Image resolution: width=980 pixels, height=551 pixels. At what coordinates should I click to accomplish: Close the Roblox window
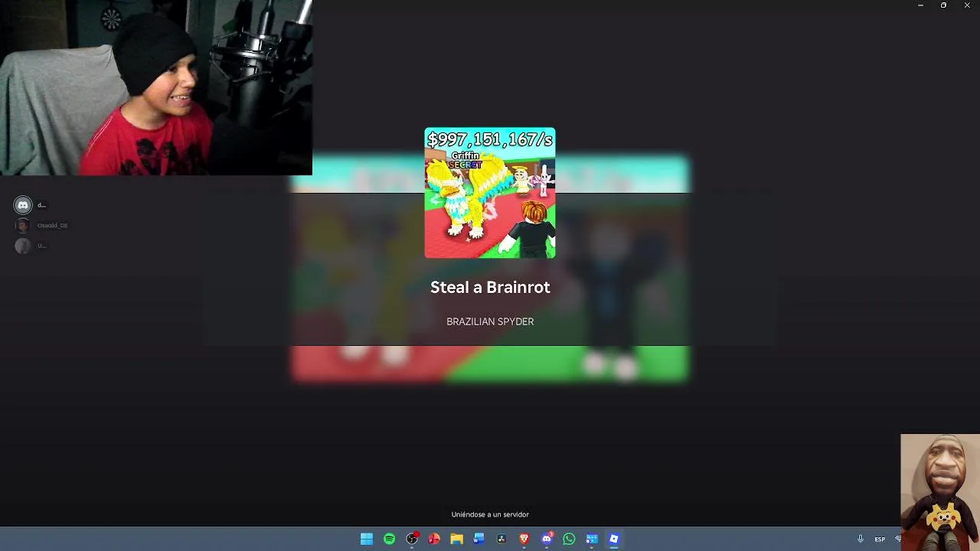tap(967, 5)
